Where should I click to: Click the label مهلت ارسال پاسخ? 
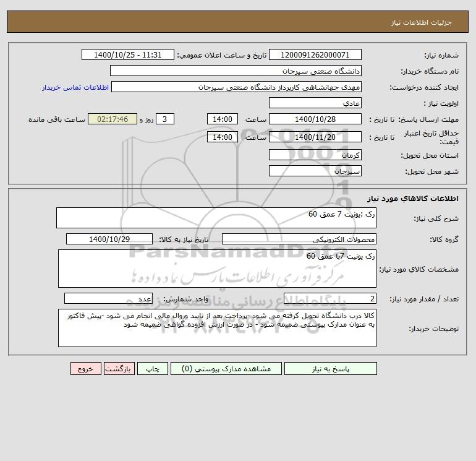tap(428, 119)
